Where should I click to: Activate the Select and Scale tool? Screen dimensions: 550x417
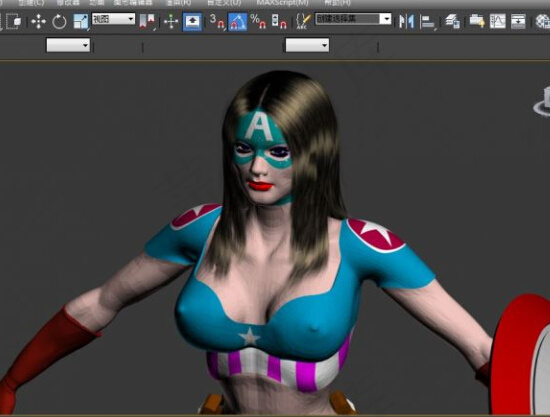point(81,22)
